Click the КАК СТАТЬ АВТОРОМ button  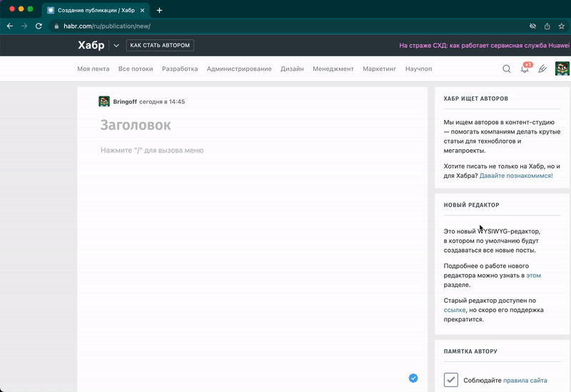click(x=160, y=45)
